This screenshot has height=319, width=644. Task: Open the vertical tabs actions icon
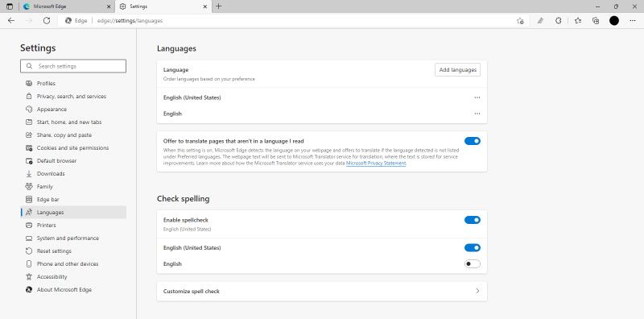point(10,6)
